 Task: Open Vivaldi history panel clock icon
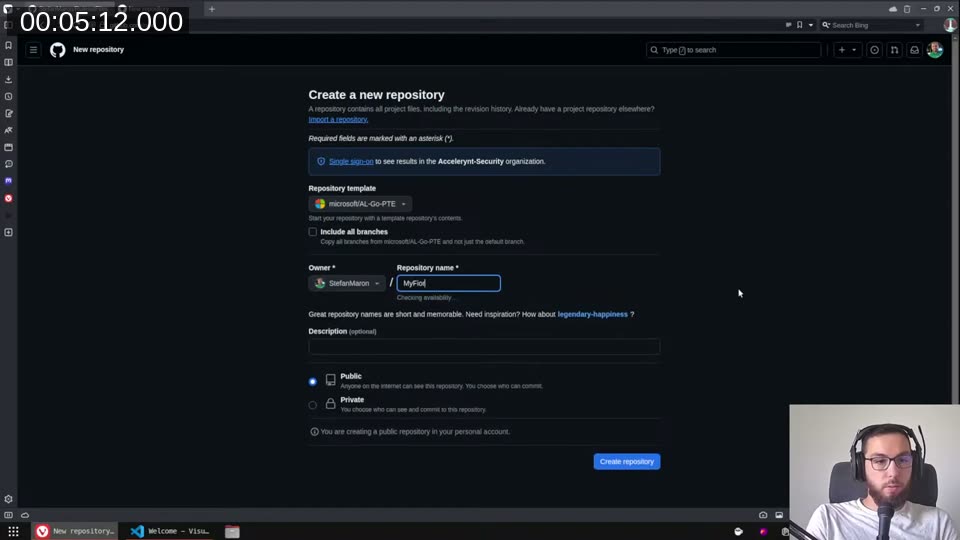tap(9, 96)
